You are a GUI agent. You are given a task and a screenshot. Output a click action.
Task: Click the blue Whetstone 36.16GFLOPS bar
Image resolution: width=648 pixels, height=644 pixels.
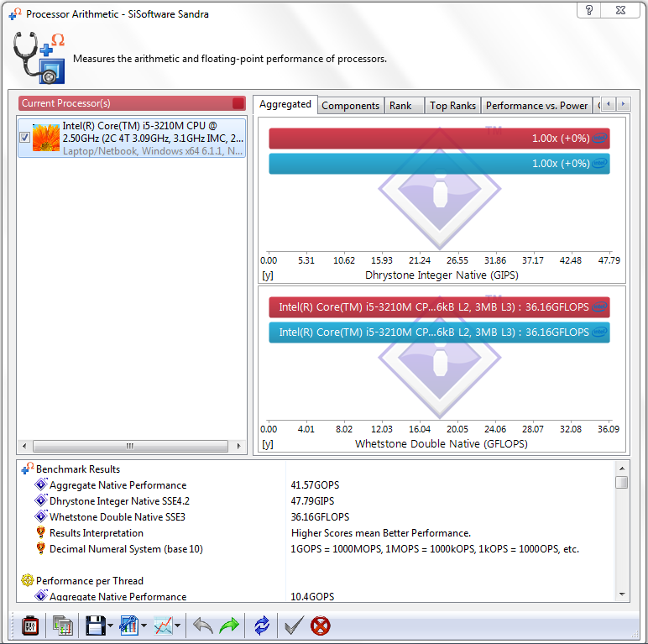click(439, 332)
